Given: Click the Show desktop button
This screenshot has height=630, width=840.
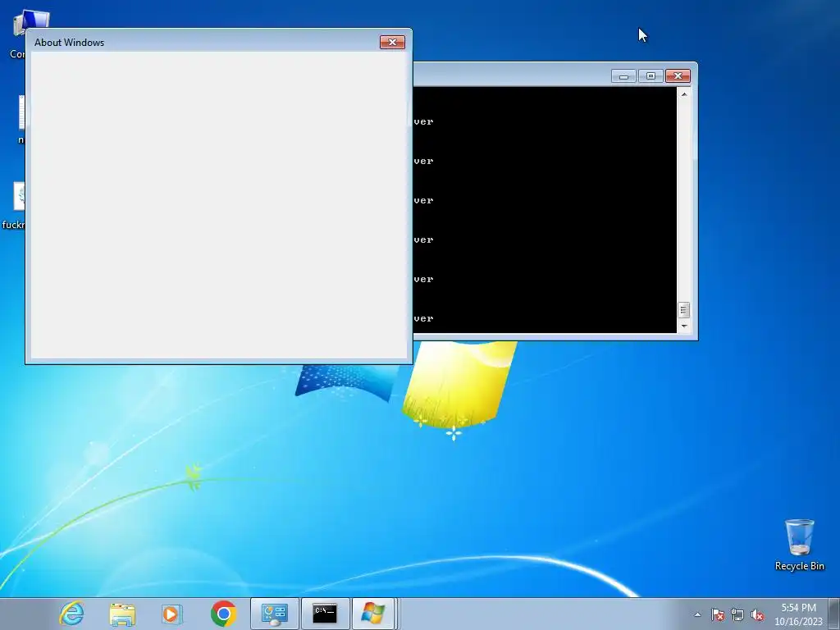Looking at the screenshot, I should 834,614.
